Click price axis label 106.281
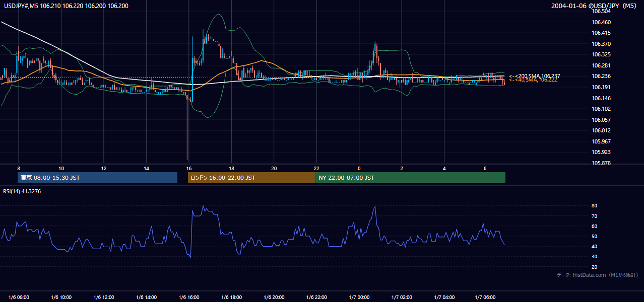644x302 pixels. pyautogui.click(x=601, y=65)
